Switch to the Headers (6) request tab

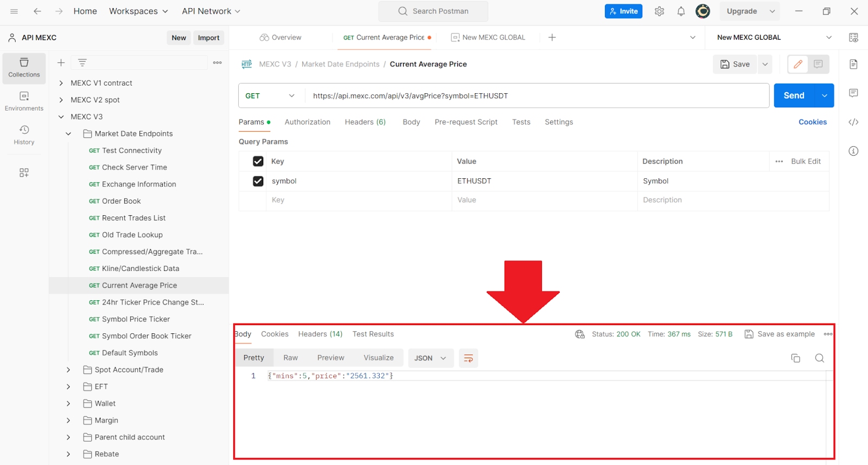click(x=365, y=122)
